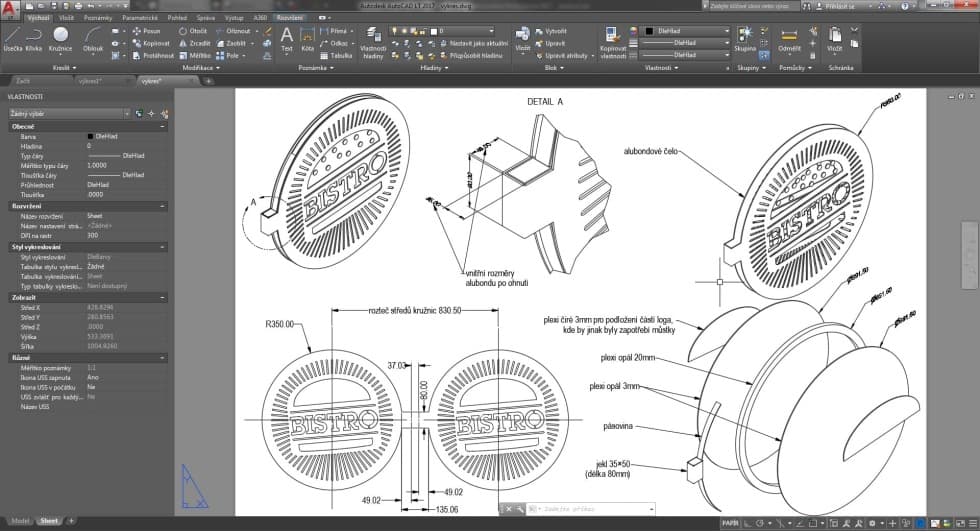Click the color wheel icon in Vlastnosti panel

click(x=633, y=31)
